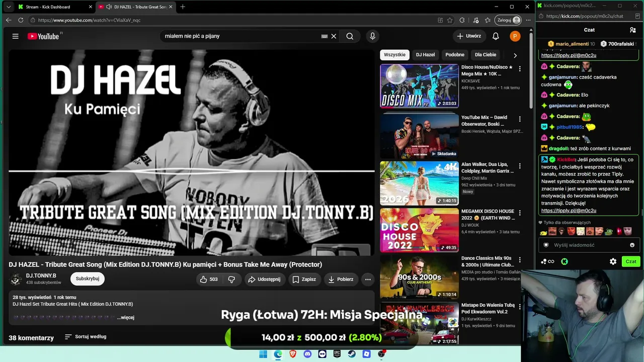This screenshot has height=362, width=644.
Task: Open options for YouTube Mix Dawid Obserwator
Action: tap(520, 119)
